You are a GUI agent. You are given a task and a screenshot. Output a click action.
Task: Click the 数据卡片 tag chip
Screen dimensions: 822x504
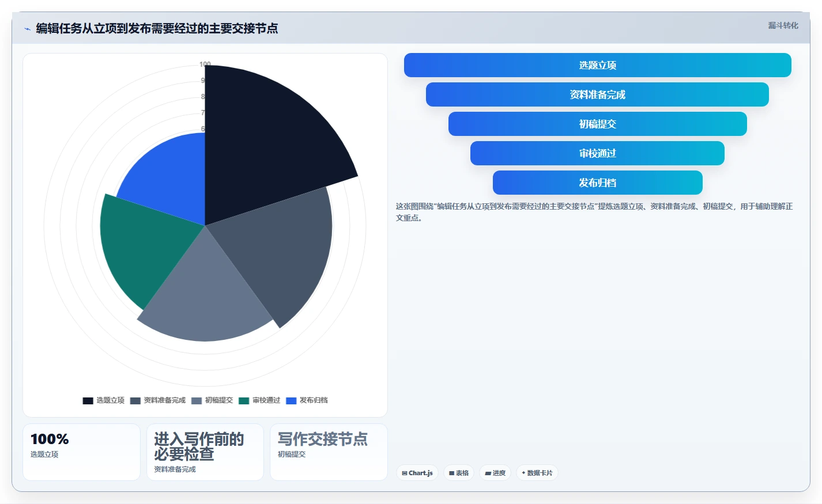pyautogui.click(x=537, y=473)
